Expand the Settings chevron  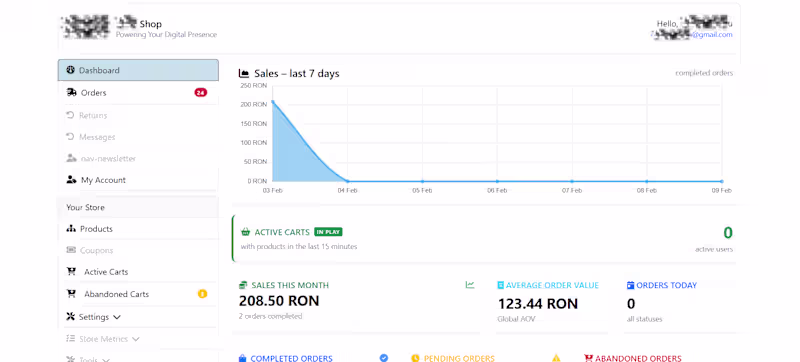[x=116, y=317]
